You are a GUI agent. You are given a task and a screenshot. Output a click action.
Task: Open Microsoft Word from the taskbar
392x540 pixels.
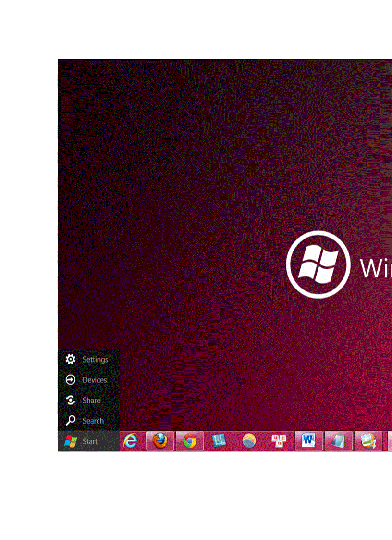coord(308,441)
